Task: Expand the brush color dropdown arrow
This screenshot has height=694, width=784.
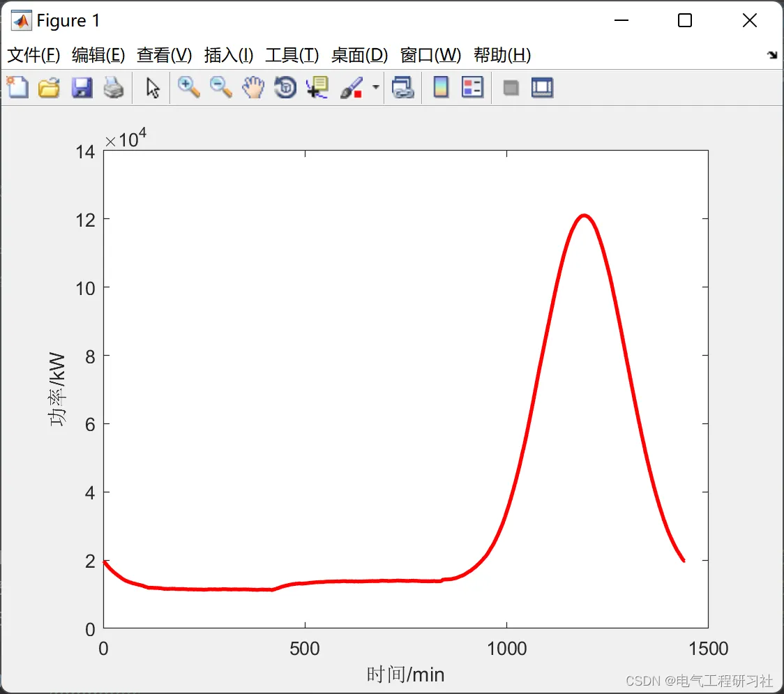Action: pyautogui.click(x=375, y=87)
